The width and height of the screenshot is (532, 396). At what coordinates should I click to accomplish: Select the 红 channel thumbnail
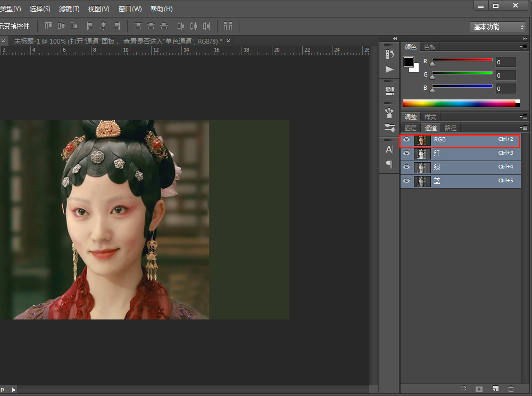pyautogui.click(x=422, y=154)
